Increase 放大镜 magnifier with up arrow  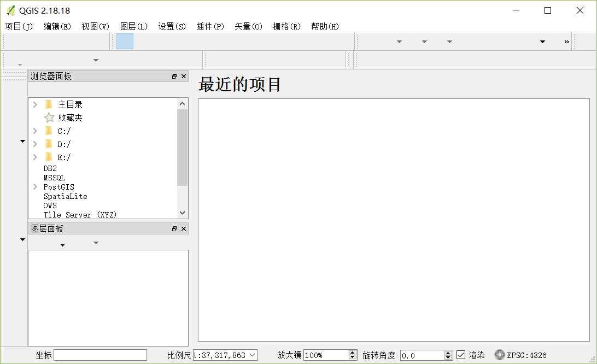(353, 353)
